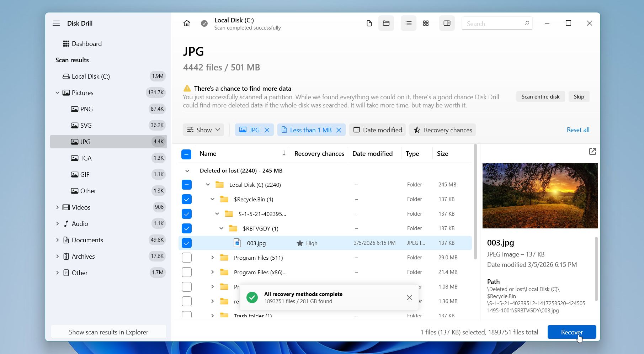This screenshot has height=354, width=644.
Task: Uncheck the $RBTVGDY (1) folder checkbox
Action: coord(187,228)
